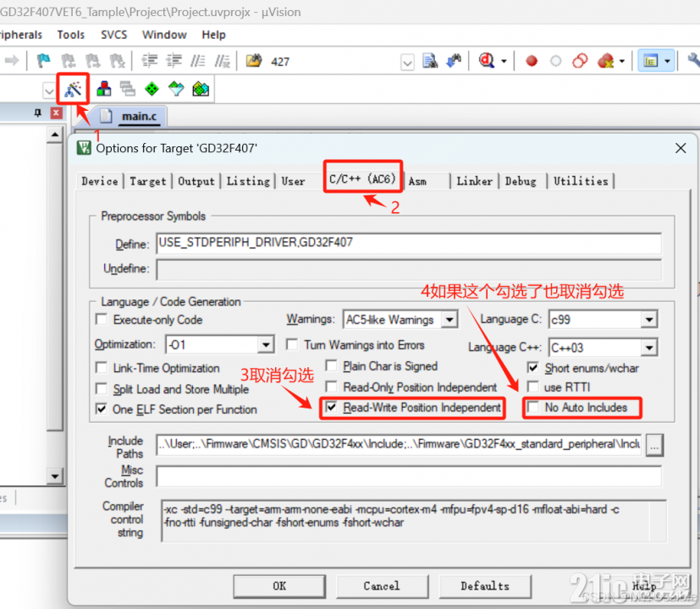Screen dimensions: 700x609
Task: Click the green diamond Manage Run-Time Environment icon
Action: click(152, 89)
